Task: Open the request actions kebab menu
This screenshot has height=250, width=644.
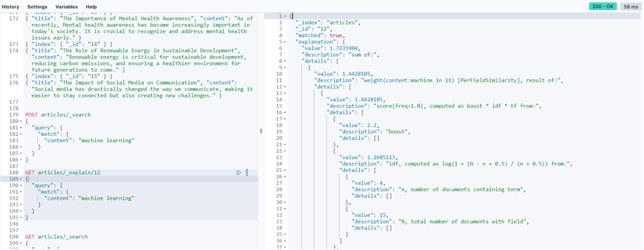Action: point(247,172)
